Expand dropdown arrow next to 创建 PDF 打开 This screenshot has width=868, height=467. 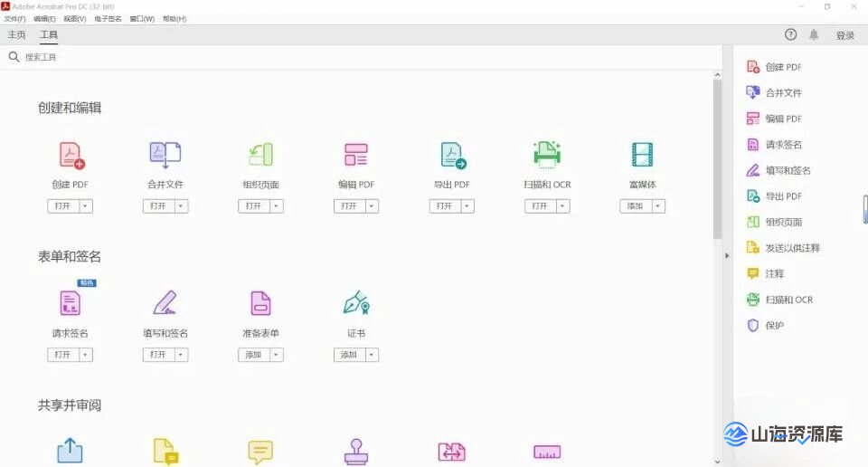pos(86,206)
